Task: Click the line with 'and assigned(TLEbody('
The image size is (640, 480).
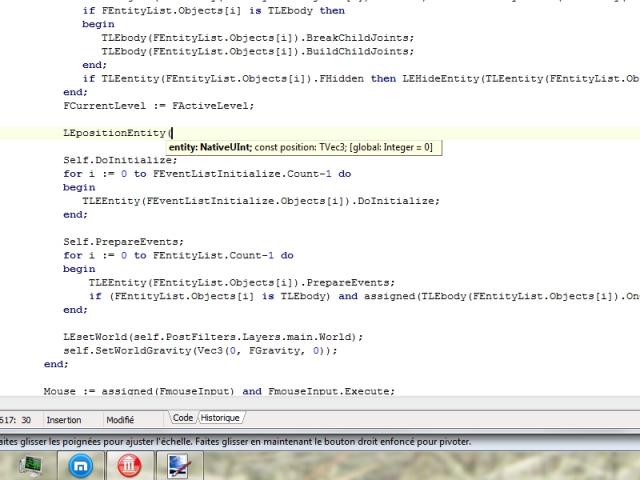Action: pos(364,296)
